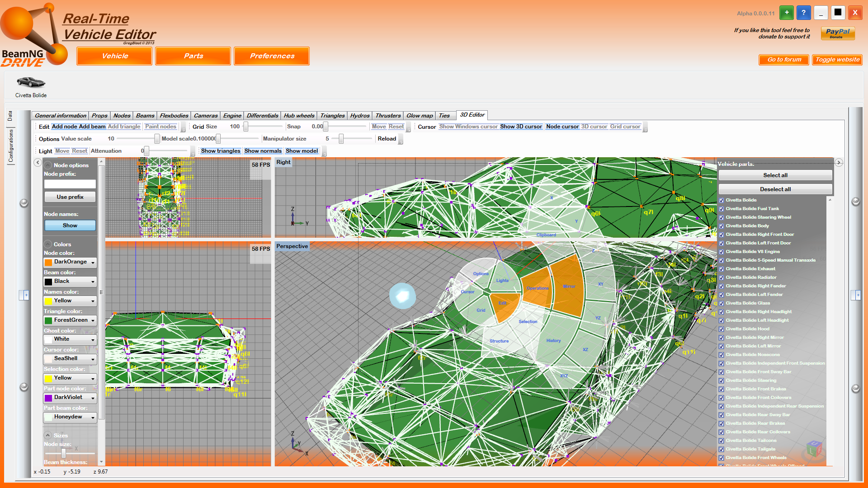Viewport: 868px width, 488px height.
Task: Click the Vehicle orange button
Action: (114, 56)
